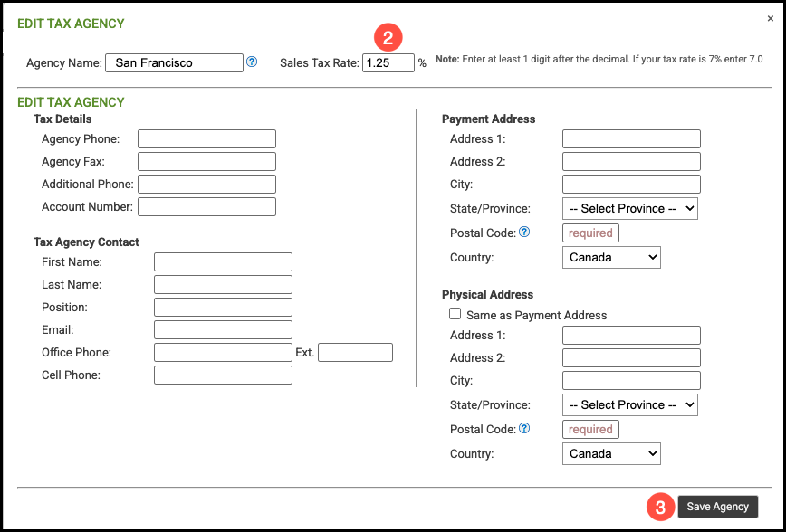Focus the Email field
Screen dimensions: 786x532
[x=223, y=329]
